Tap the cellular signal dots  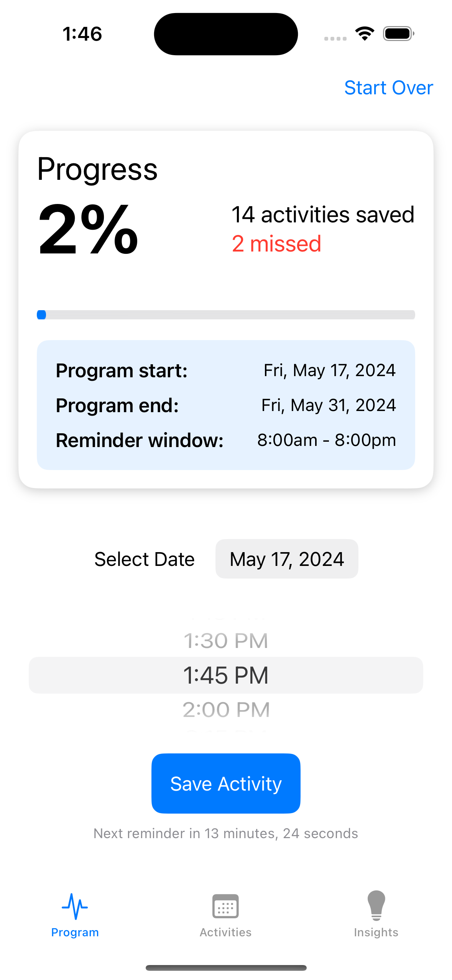[x=335, y=38]
